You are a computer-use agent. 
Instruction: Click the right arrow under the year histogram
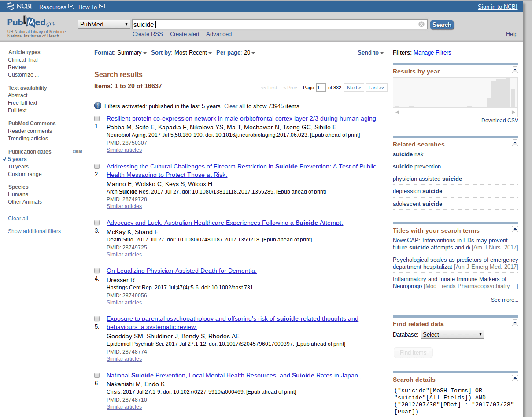pos(513,112)
